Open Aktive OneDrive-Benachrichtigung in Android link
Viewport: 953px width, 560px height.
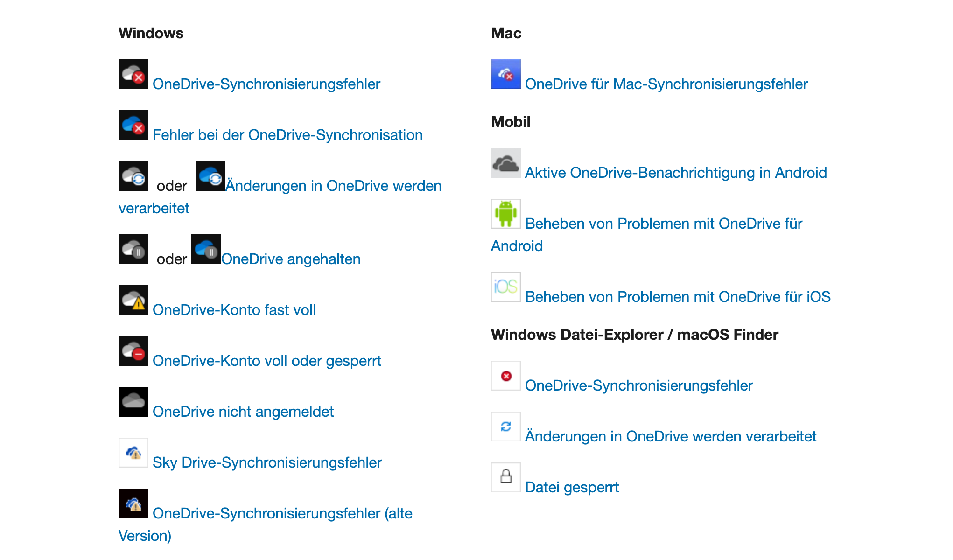(676, 173)
